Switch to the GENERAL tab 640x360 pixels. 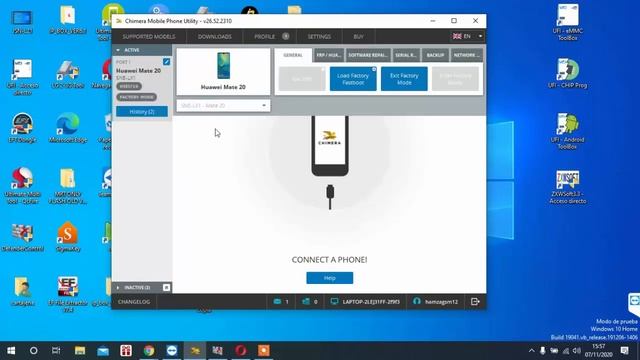pos(293,55)
